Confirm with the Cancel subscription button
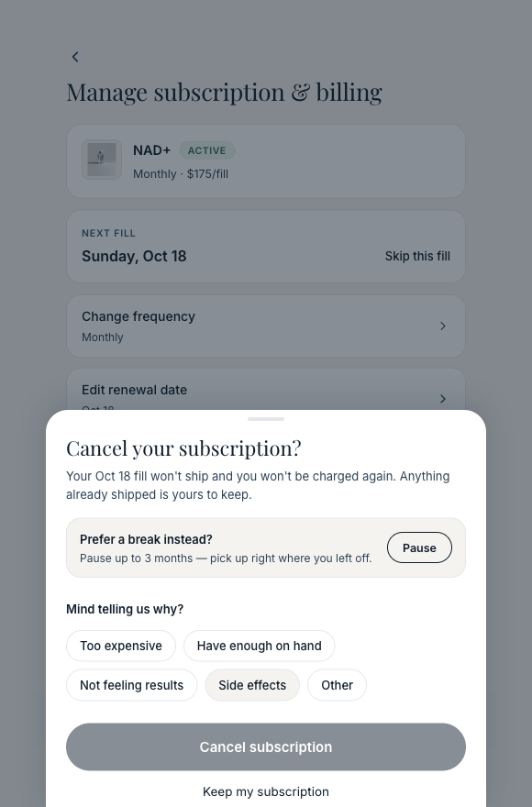Viewport: 532px width, 807px height. click(x=266, y=746)
